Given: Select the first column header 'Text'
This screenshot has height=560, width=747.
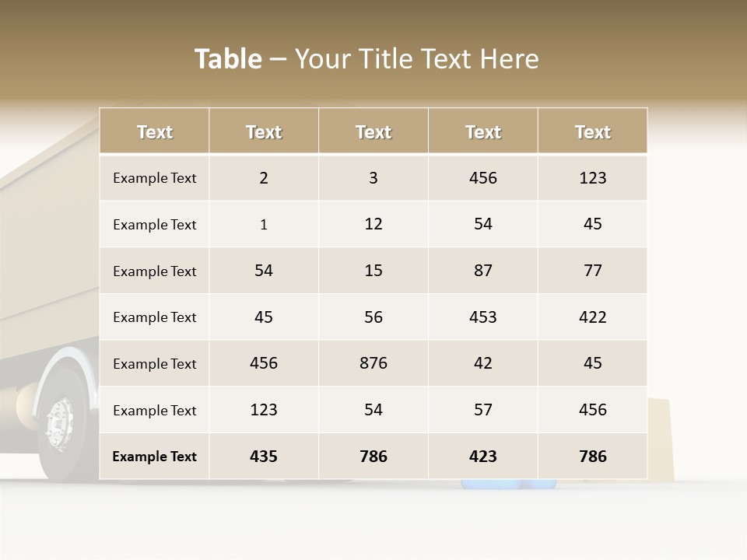Looking at the screenshot, I should [154, 132].
